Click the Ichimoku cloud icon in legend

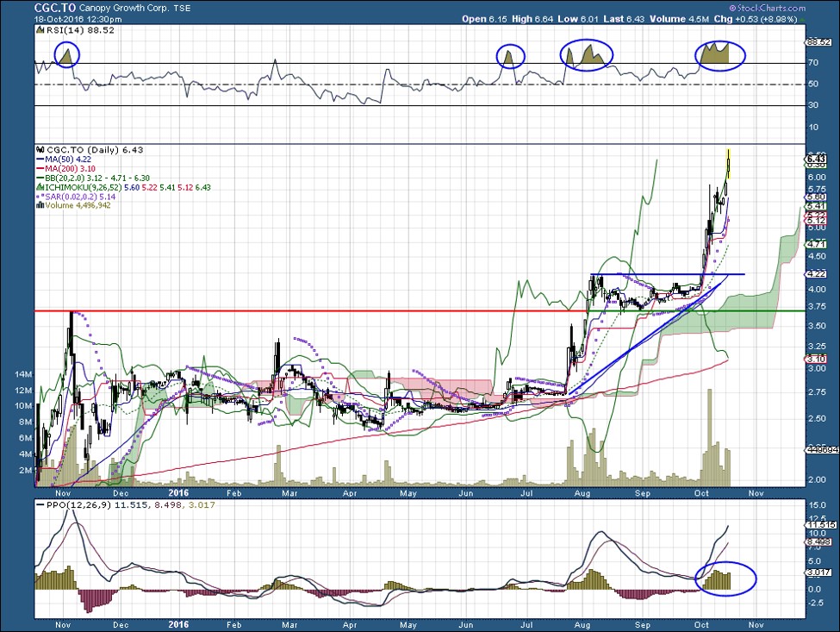pyautogui.click(x=40, y=188)
